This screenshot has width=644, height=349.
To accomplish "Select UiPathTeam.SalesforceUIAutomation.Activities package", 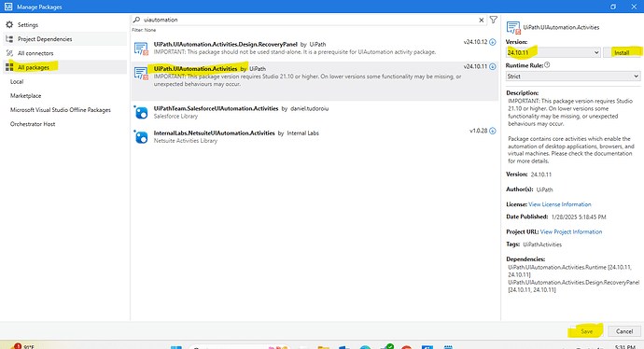I will coord(315,112).
